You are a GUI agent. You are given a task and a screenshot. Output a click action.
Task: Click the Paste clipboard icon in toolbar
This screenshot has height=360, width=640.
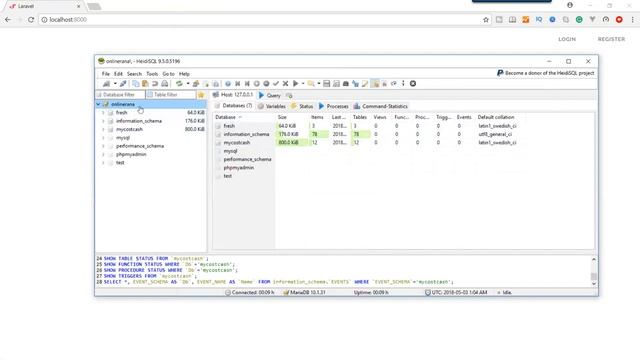145,84
